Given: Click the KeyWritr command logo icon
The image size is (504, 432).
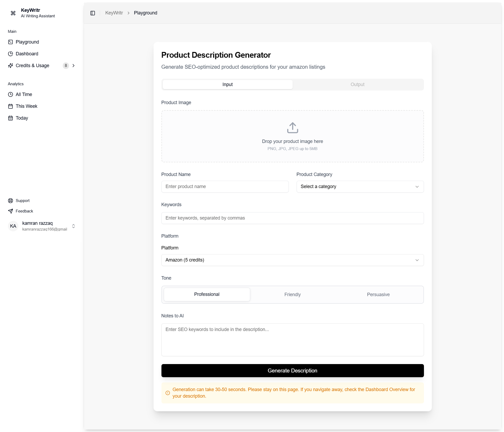Looking at the screenshot, I should pyautogui.click(x=13, y=13).
